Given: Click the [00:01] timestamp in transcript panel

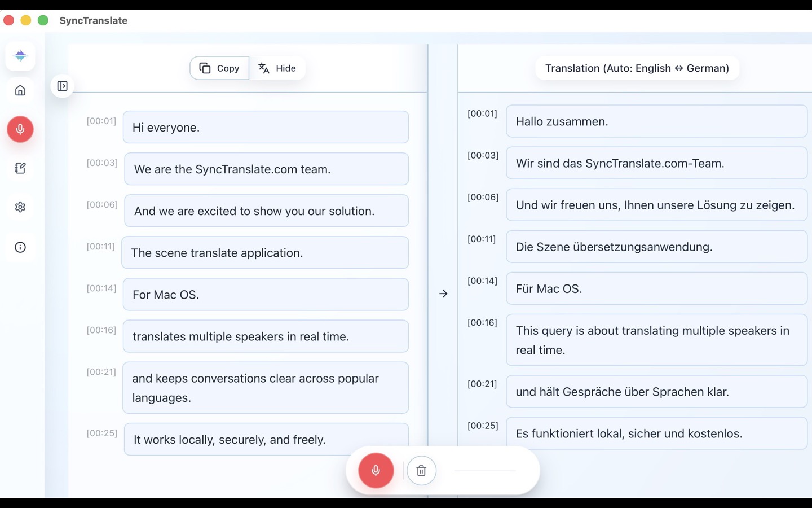Looking at the screenshot, I should coord(101,121).
